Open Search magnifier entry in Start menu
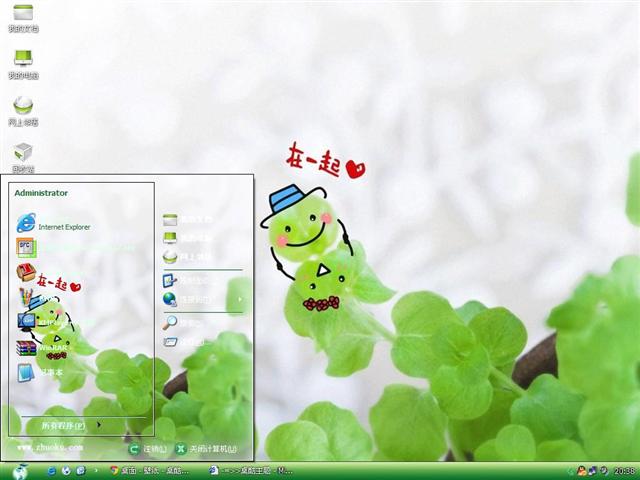This screenshot has width=640, height=480. coord(182,323)
